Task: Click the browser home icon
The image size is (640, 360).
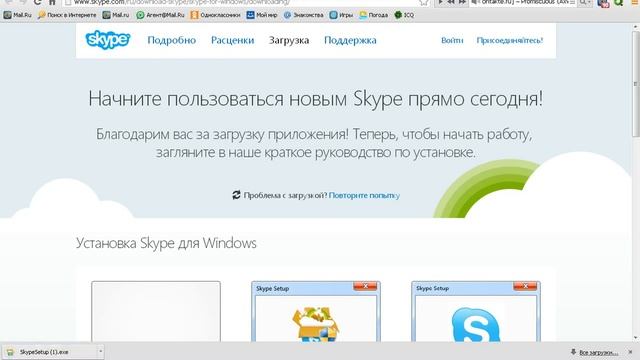Action: coord(52,2)
